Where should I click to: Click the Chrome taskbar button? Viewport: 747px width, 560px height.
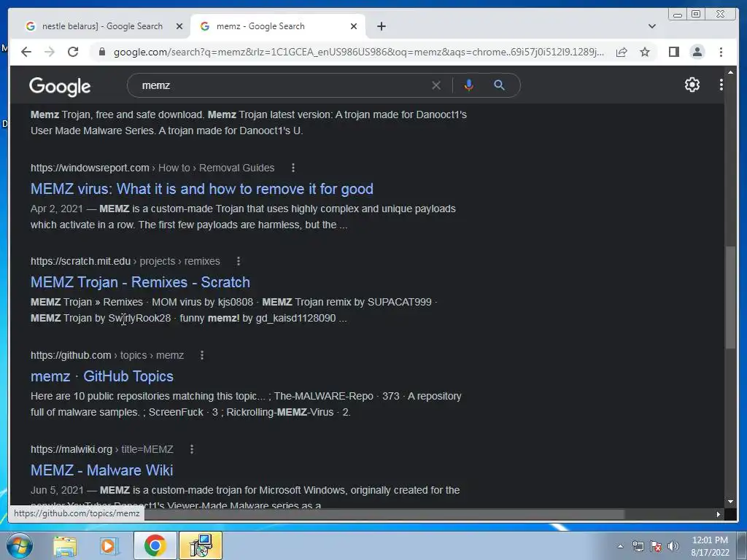[x=155, y=545]
